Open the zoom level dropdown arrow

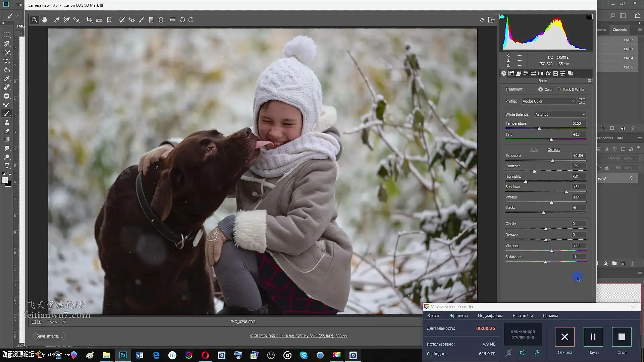[x=64, y=322]
